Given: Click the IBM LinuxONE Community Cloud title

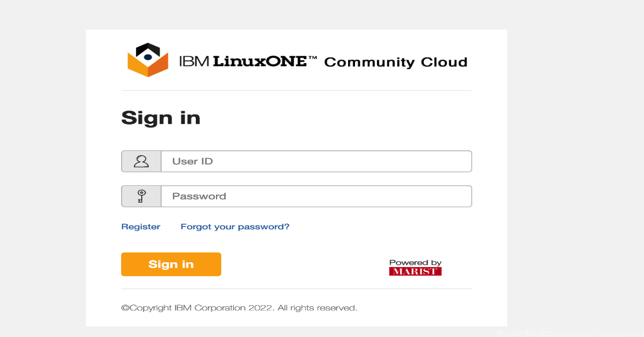Looking at the screenshot, I should 323,61.
